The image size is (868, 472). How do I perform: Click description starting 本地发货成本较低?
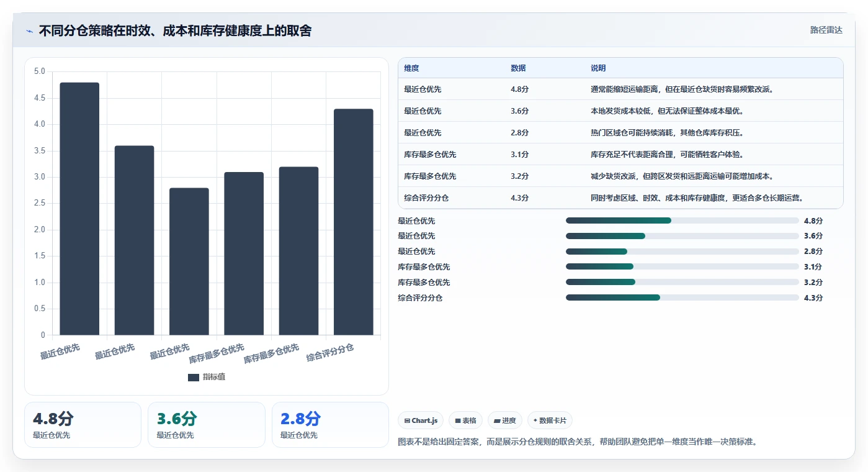click(667, 111)
